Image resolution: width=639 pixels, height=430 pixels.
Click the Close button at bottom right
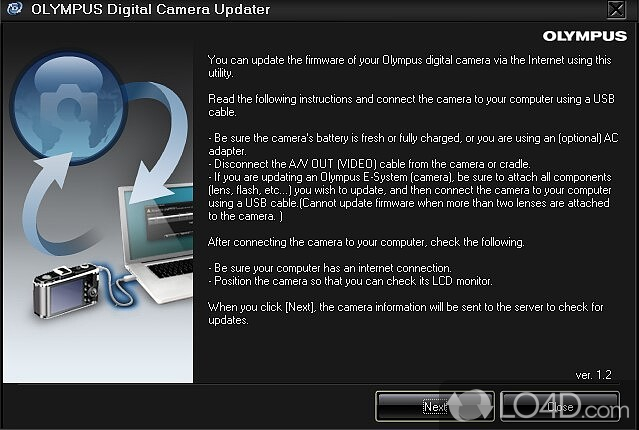(x=560, y=406)
